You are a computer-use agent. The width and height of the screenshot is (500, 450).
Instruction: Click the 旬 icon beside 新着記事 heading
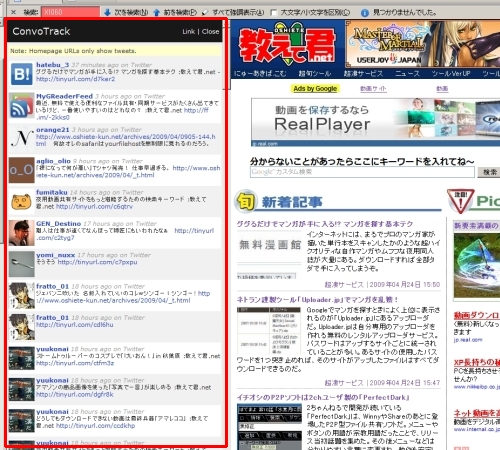click(246, 201)
